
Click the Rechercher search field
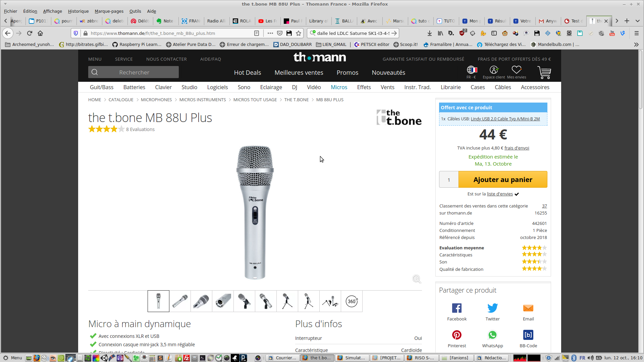coord(134,72)
